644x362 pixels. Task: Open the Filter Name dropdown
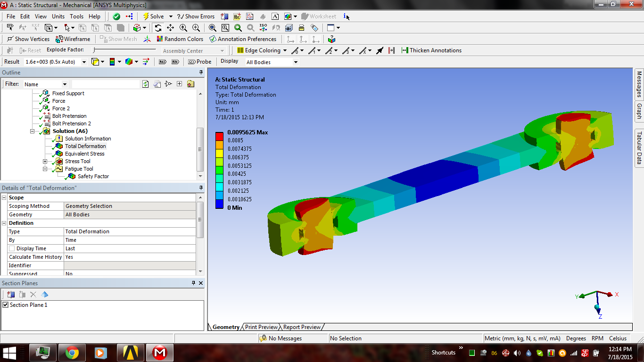[x=65, y=84]
